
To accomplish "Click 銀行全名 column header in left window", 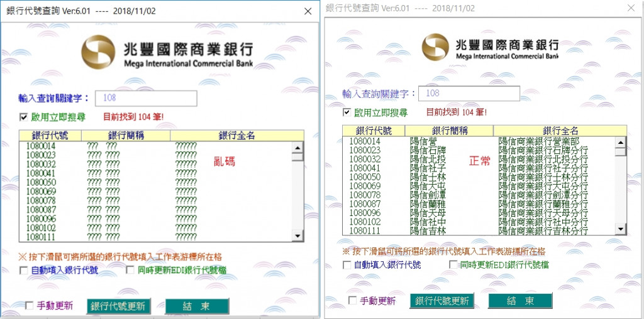I will pyautogui.click(x=237, y=136).
